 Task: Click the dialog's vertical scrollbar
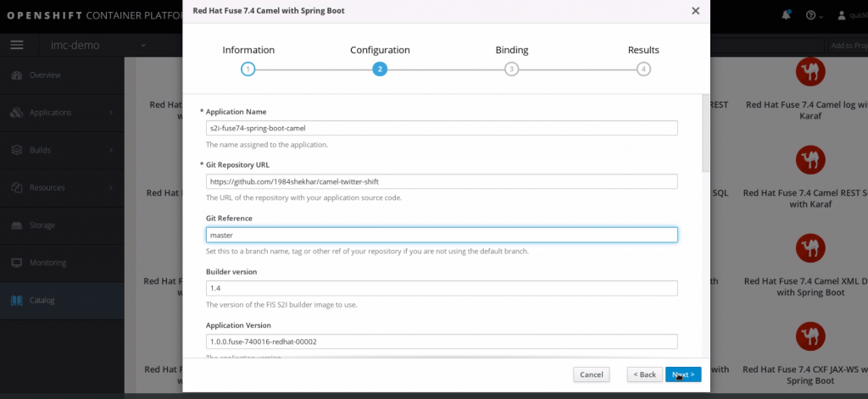(705, 136)
